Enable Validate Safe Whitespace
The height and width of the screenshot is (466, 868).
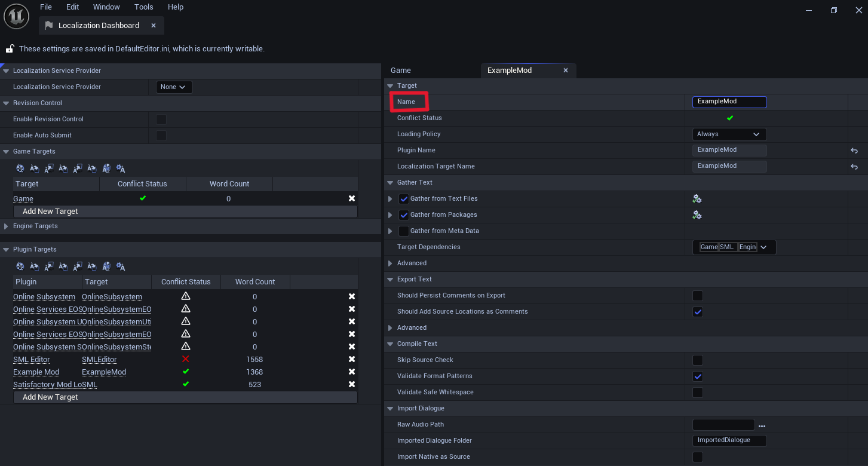coord(698,393)
